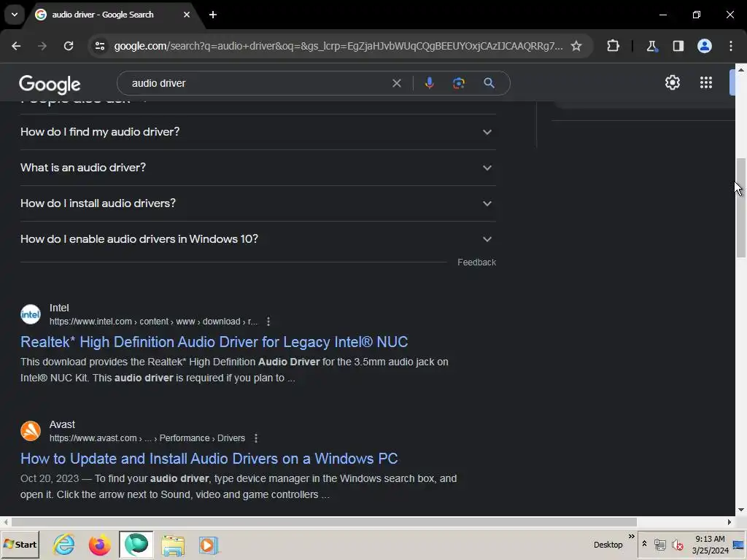This screenshot has width=747, height=560.
Task: Expand Desktop toolbar chevron
Action: 632,537
